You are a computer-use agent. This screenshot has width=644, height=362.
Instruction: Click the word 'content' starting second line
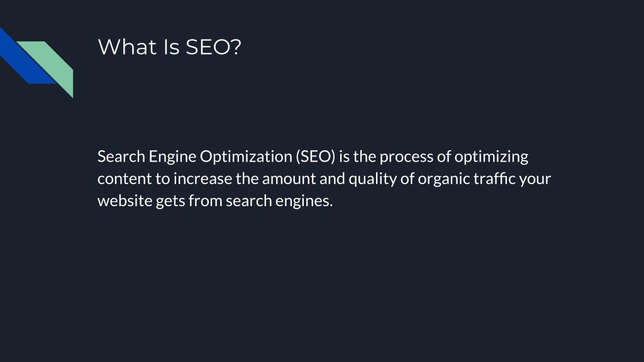point(125,178)
